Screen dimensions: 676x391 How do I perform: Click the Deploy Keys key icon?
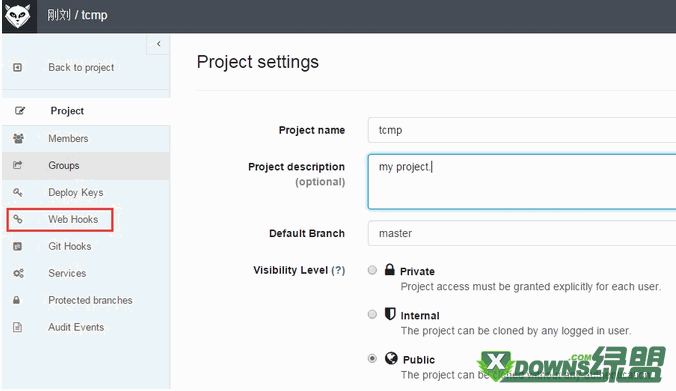tap(18, 192)
